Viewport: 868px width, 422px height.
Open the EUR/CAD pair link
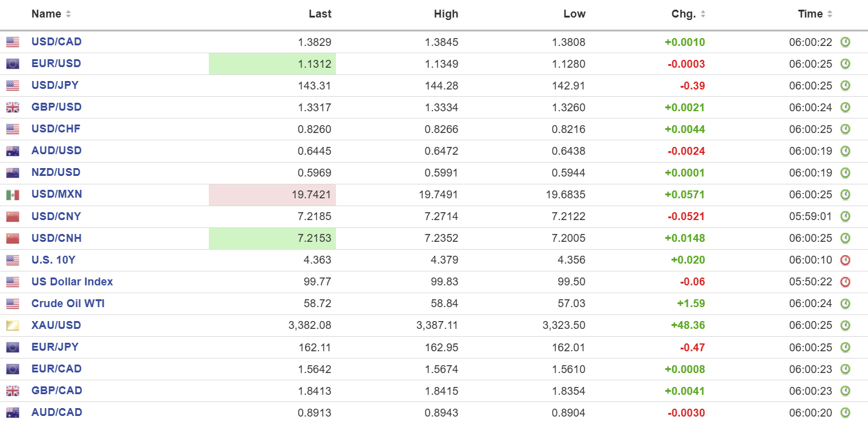(56, 369)
